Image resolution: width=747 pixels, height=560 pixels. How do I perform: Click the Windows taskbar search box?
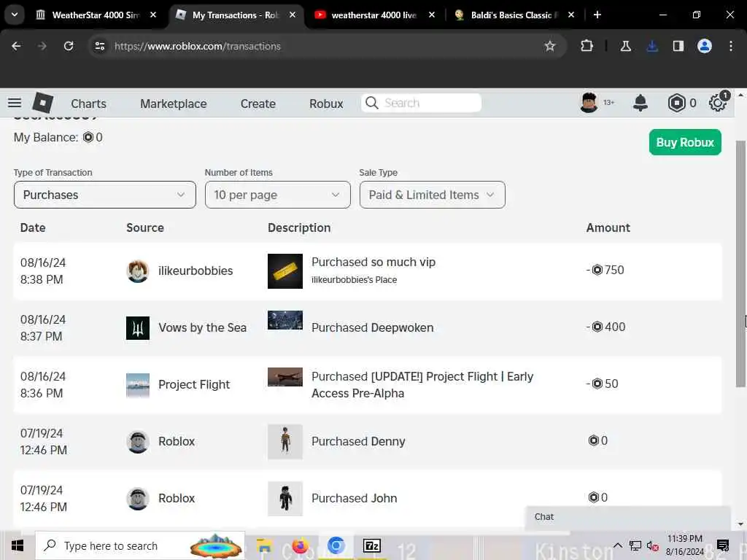(x=140, y=545)
